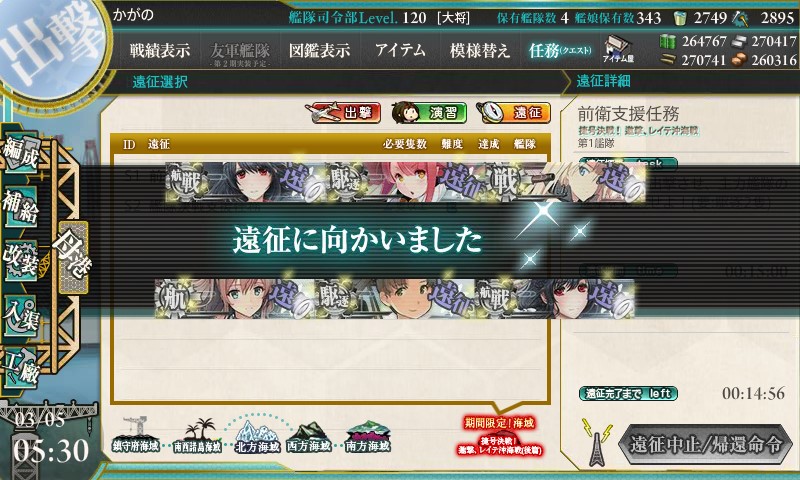Open 図鑑表示 encyclopedia menu
The image size is (800, 480).
[319, 50]
